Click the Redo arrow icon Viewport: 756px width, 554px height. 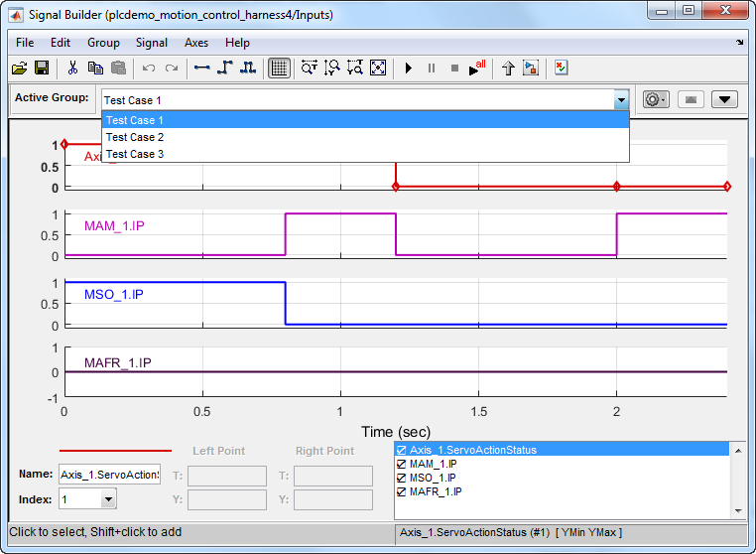tap(172, 69)
